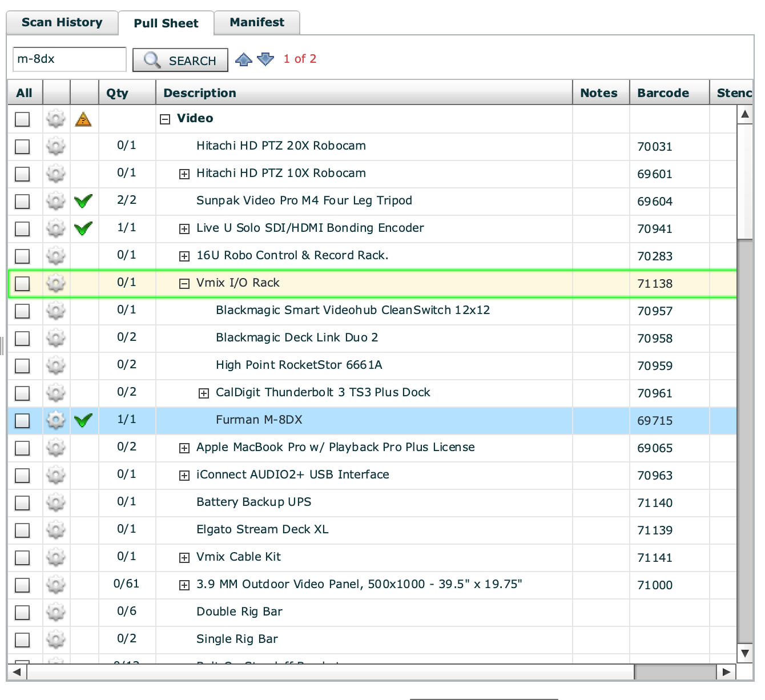Click the warning triangle icon on Video row
765x700 pixels.
click(x=83, y=119)
